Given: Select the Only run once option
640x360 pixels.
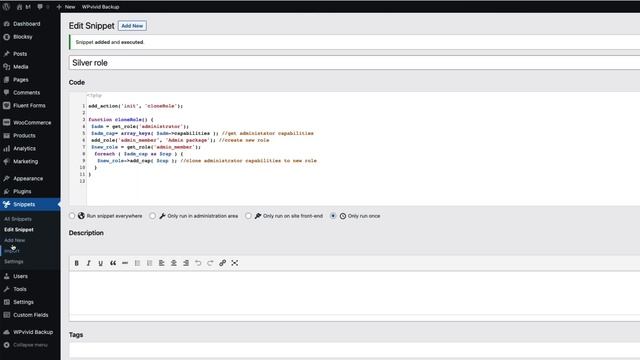Looking at the screenshot, I should (x=333, y=216).
